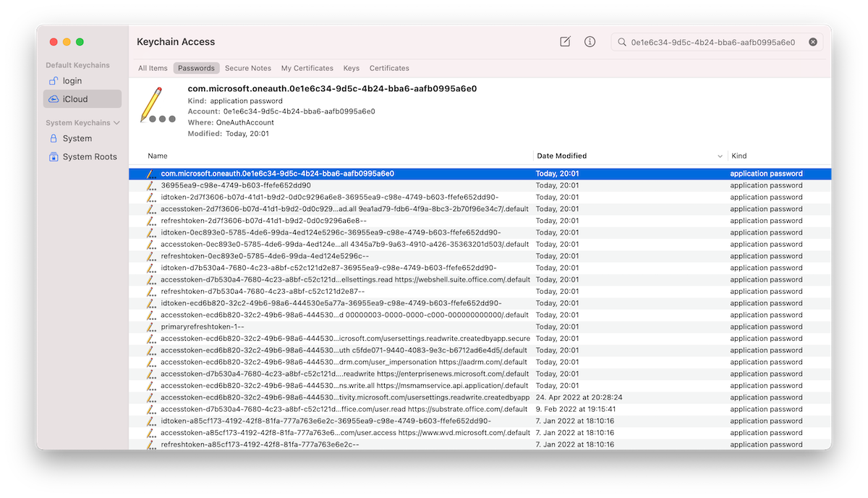
Task: Switch to the Secure Notes tab
Action: tap(247, 68)
